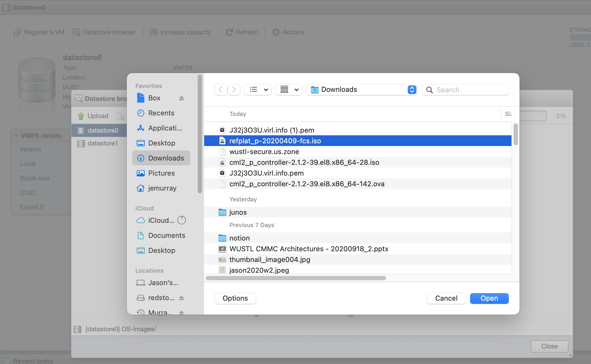Open the Options button in file dialog
This screenshot has height=364, width=591.
[x=235, y=298]
